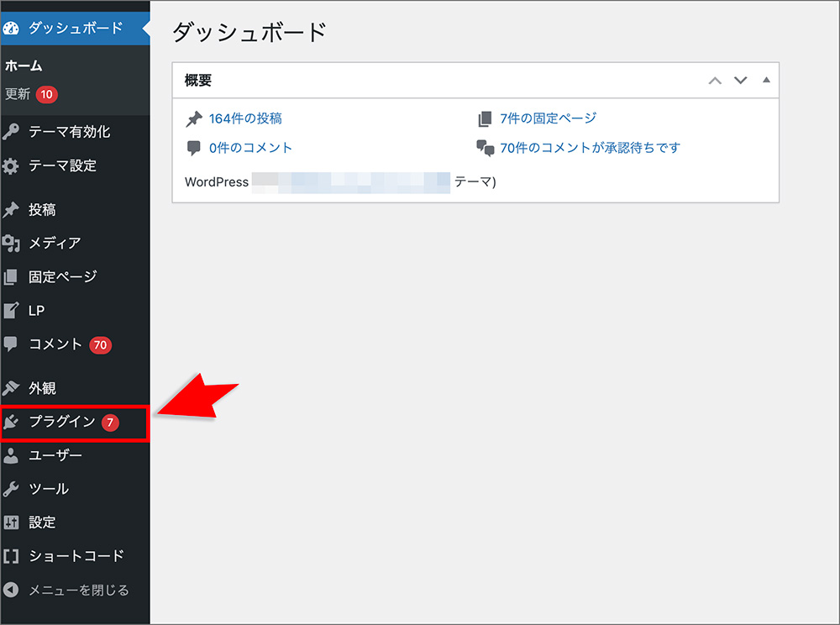Open 外観 menu

coord(75,388)
